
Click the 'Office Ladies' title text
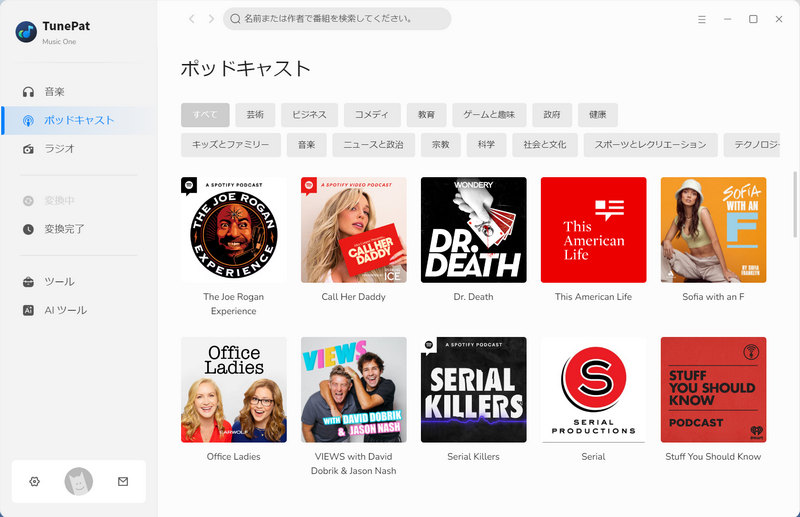click(234, 456)
